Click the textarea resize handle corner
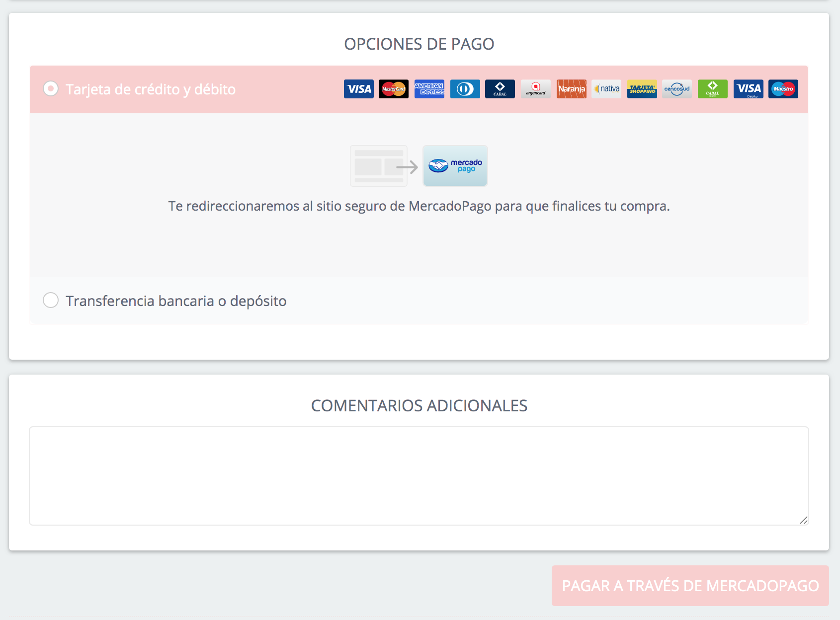840x620 pixels. (x=804, y=520)
